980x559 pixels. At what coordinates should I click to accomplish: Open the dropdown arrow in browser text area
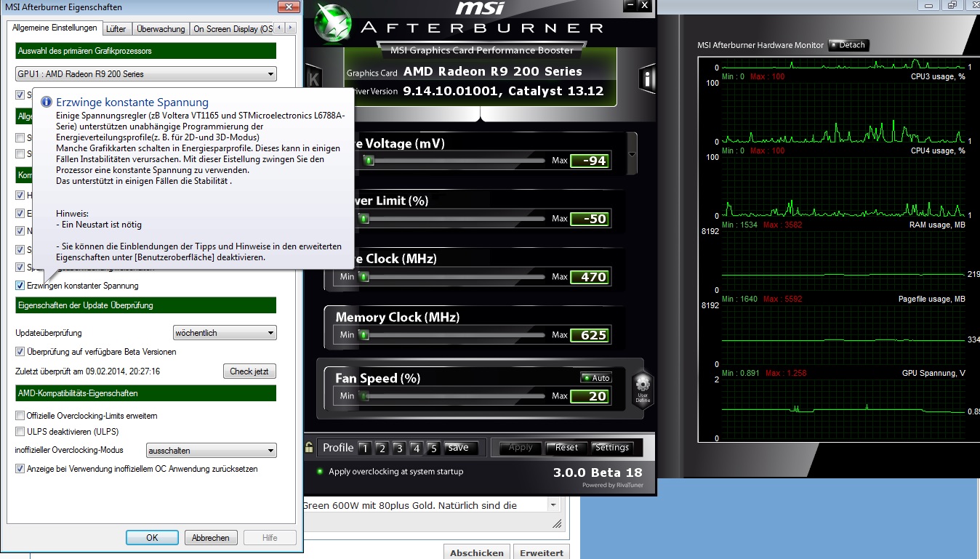point(553,505)
